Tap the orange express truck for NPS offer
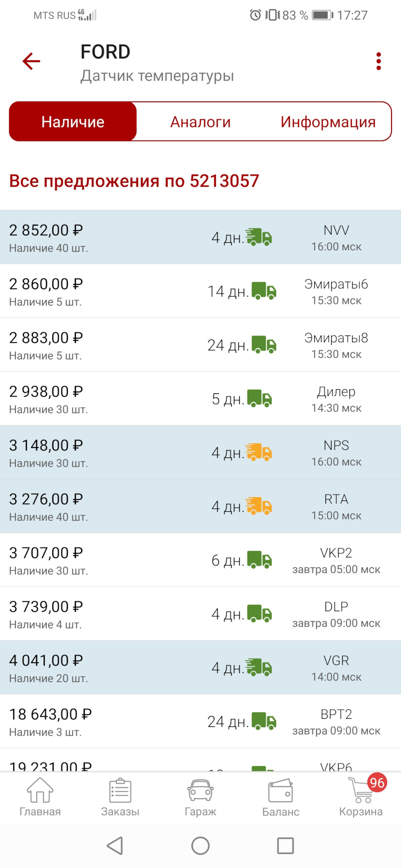Screen dimensions: 401x868 pos(259,453)
